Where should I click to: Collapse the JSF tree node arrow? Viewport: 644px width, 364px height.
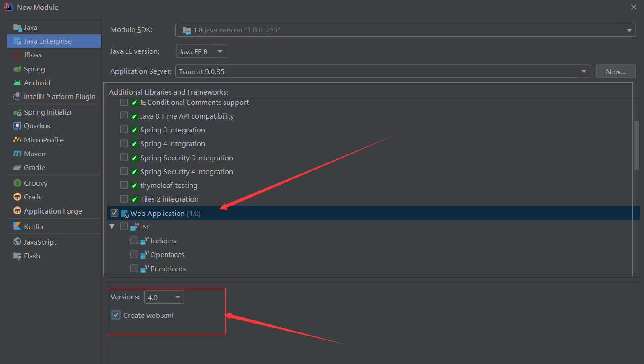[112, 227]
